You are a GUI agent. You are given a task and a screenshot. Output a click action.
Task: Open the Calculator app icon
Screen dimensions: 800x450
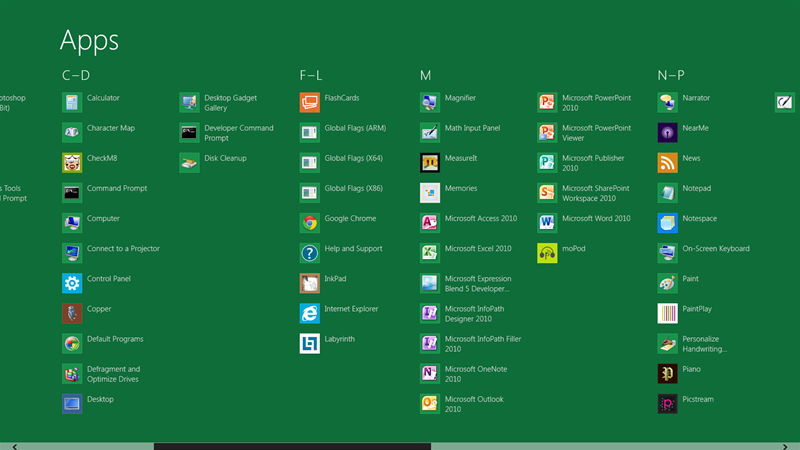point(72,103)
